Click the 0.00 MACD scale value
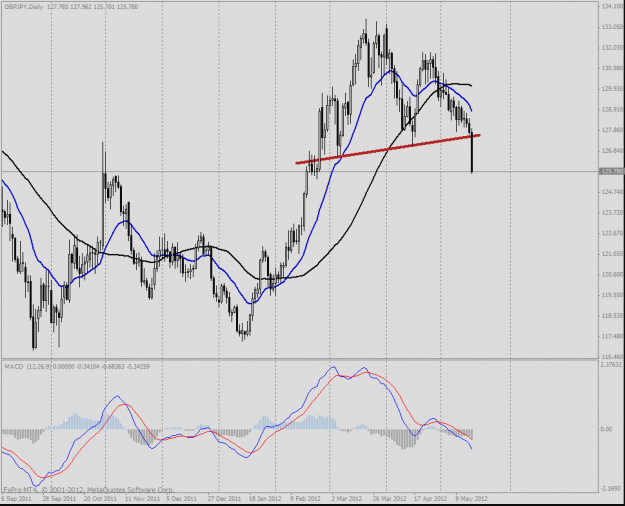Image resolution: width=625 pixels, height=506 pixels. click(606, 429)
